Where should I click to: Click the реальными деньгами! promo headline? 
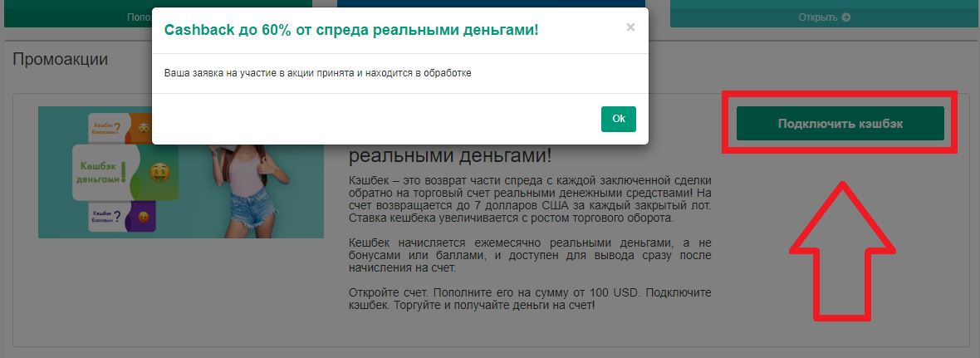[x=449, y=156]
